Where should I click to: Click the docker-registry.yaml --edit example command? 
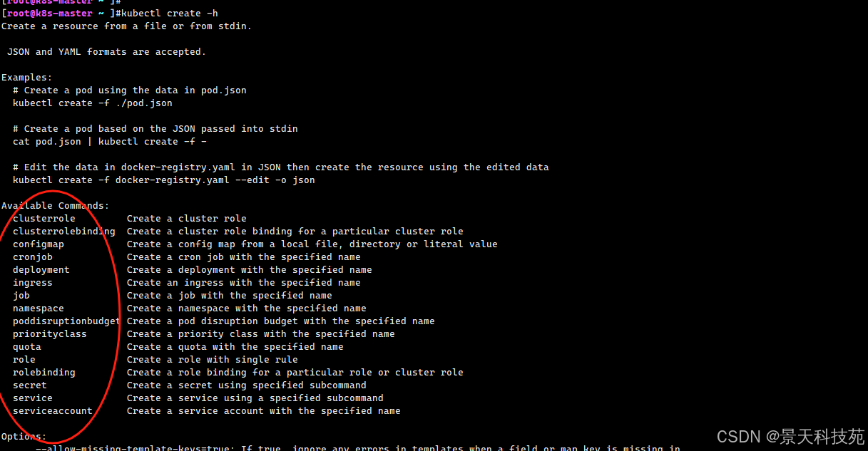(163, 180)
